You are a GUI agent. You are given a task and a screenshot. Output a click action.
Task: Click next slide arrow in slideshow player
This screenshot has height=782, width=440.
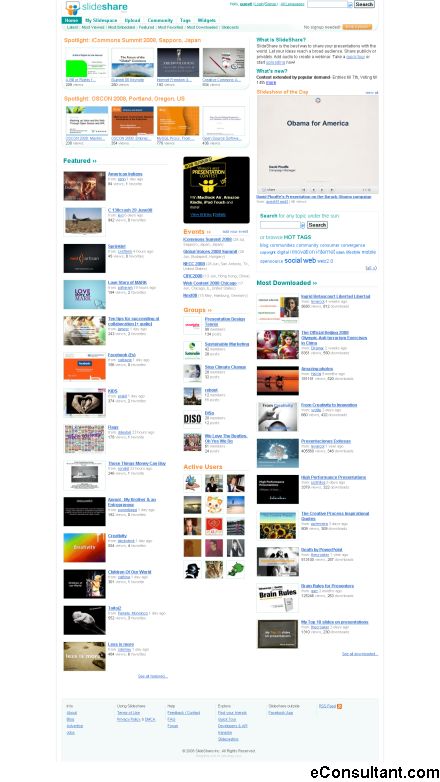point(322,190)
